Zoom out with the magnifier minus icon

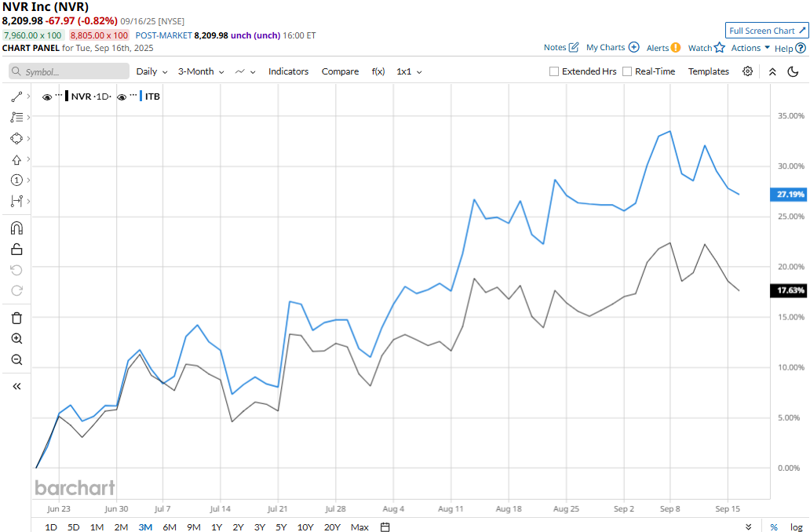pyautogui.click(x=16, y=359)
